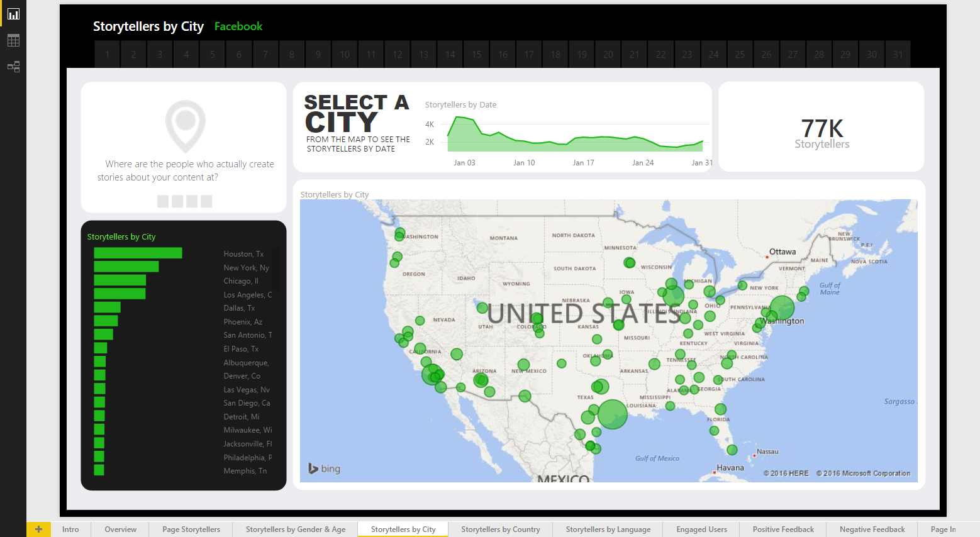Click the Facebook title link
The height and width of the screenshot is (537, 980).
pyautogui.click(x=238, y=26)
